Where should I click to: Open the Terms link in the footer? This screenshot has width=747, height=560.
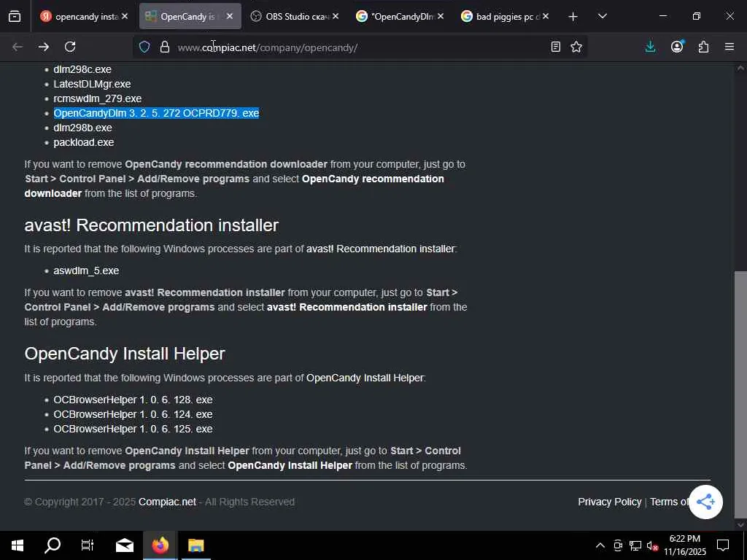[x=670, y=502]
